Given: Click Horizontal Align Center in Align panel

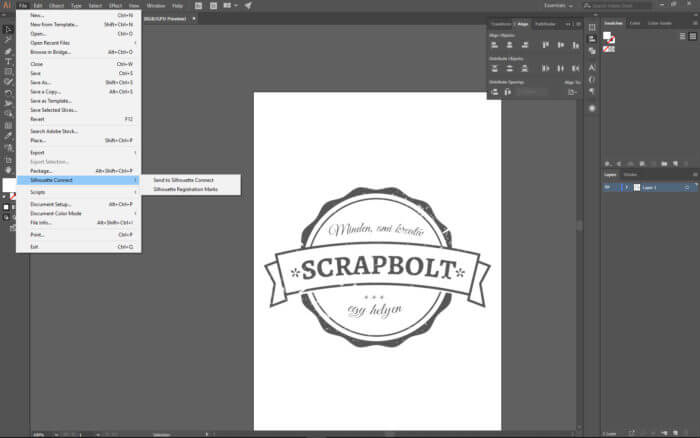Looking at the screenshot, I should click(509, 45).
